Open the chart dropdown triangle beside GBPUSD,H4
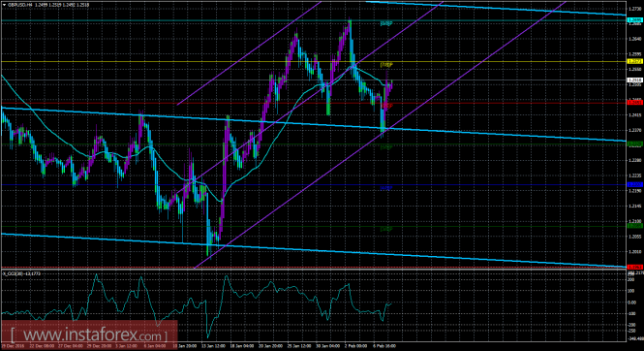Image resolution: width=644 pixels, height=351 pixels. point(4,5)
